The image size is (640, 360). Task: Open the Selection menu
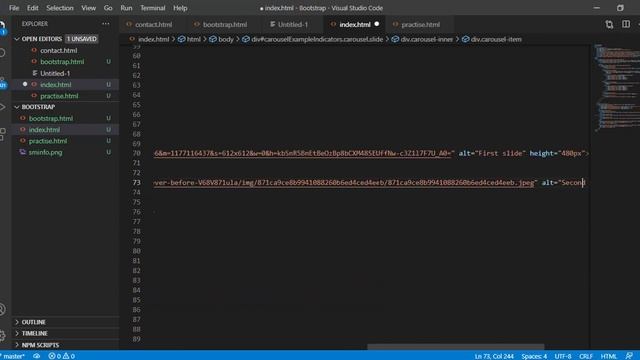click(60, 8)
